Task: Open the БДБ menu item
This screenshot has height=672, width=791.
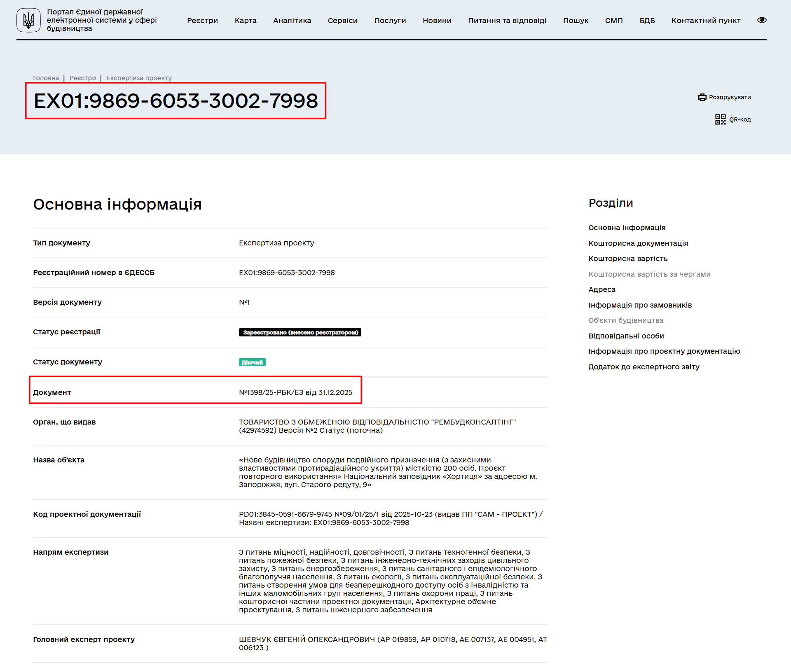Action: point(647,21)
